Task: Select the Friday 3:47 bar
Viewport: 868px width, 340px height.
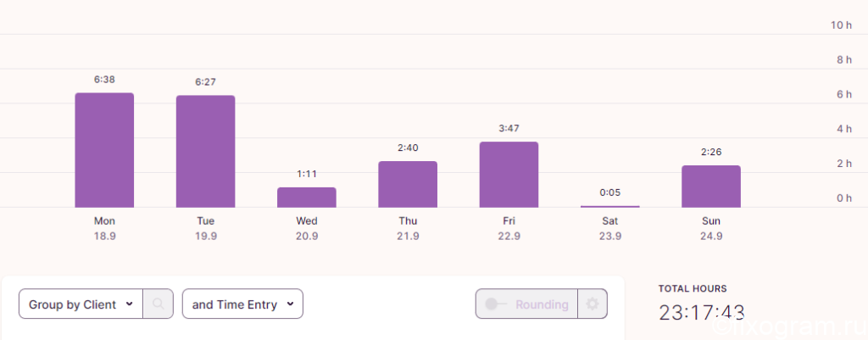Action: pos(509,175)
